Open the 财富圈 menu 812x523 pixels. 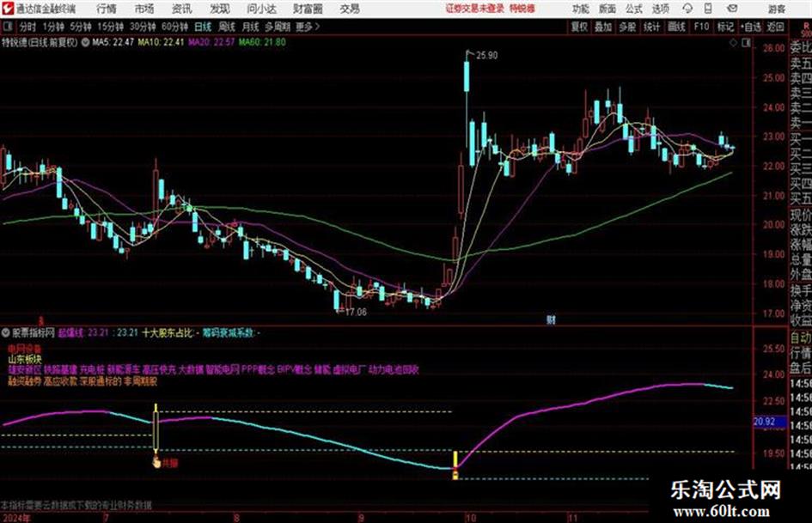[308, 9]
